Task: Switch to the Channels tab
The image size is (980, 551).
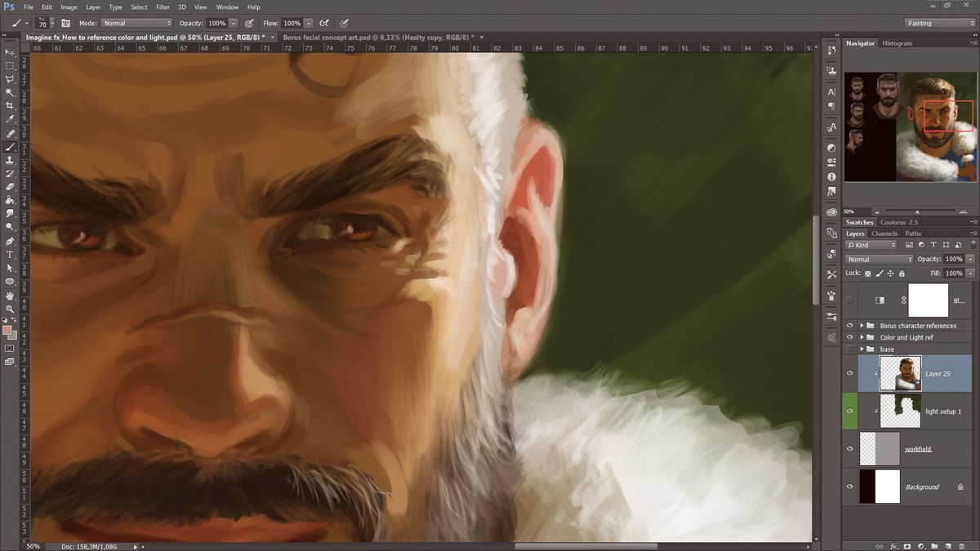Action: pos(884,233)
